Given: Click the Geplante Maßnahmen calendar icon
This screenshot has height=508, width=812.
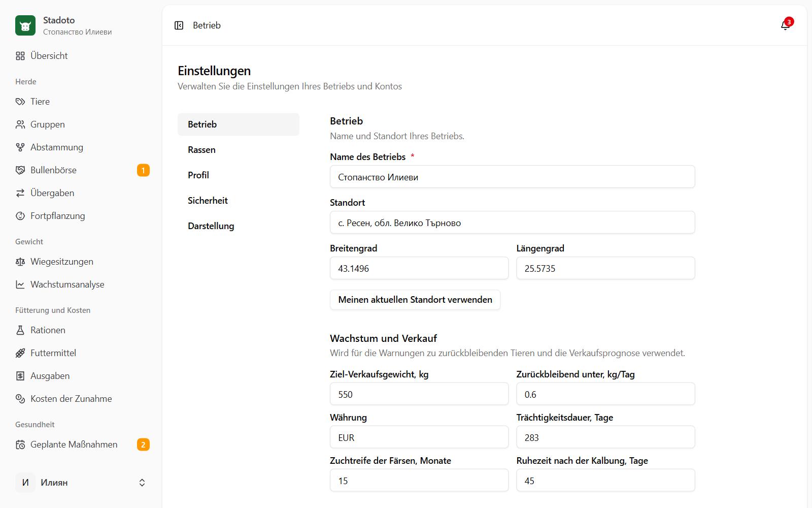Looking at the screenshot, I should pos(20,444).
